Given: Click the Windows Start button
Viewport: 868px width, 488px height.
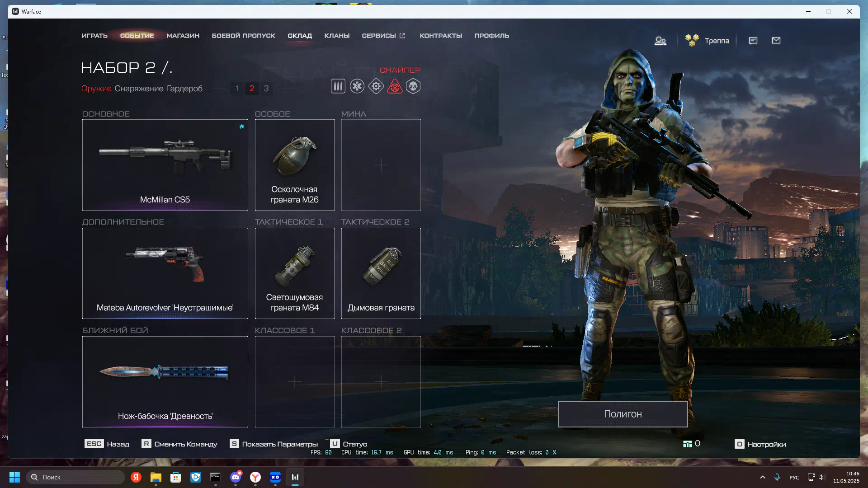Looking at the screenshot, I should (x=15, y=477).
